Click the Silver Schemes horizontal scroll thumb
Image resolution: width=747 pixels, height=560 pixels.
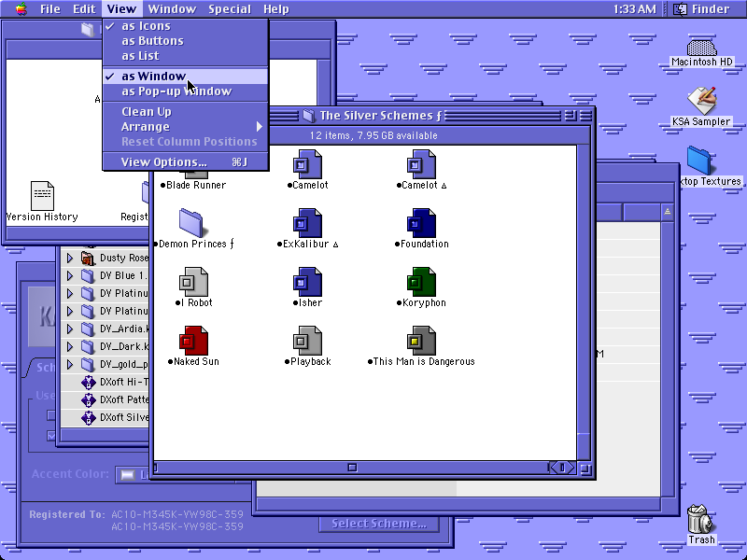[x=352, y=468]
